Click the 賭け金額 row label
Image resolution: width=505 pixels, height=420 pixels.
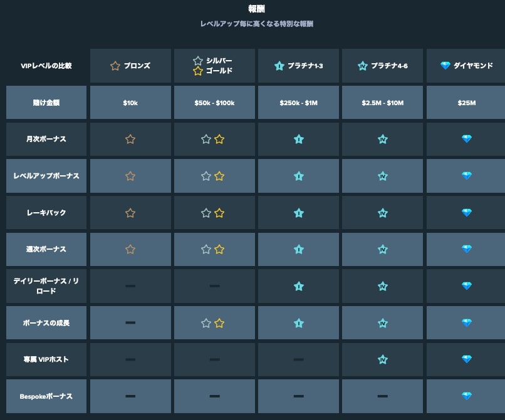tap(46, 103)
